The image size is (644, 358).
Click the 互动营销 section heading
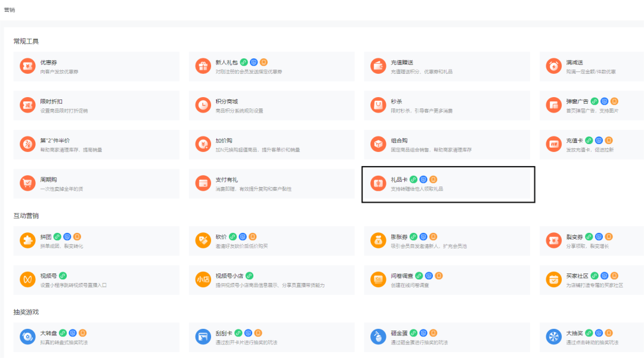(x=26, y=215)
